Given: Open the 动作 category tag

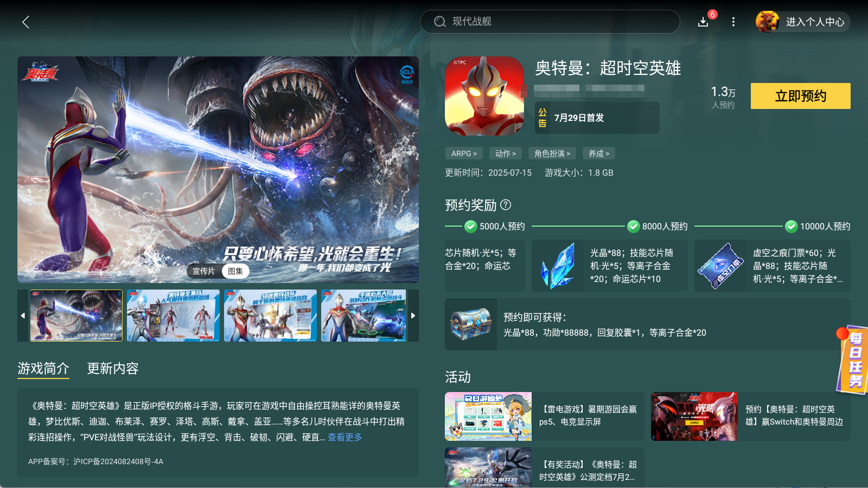Looking at the screenshot, I should click(506, 153).
